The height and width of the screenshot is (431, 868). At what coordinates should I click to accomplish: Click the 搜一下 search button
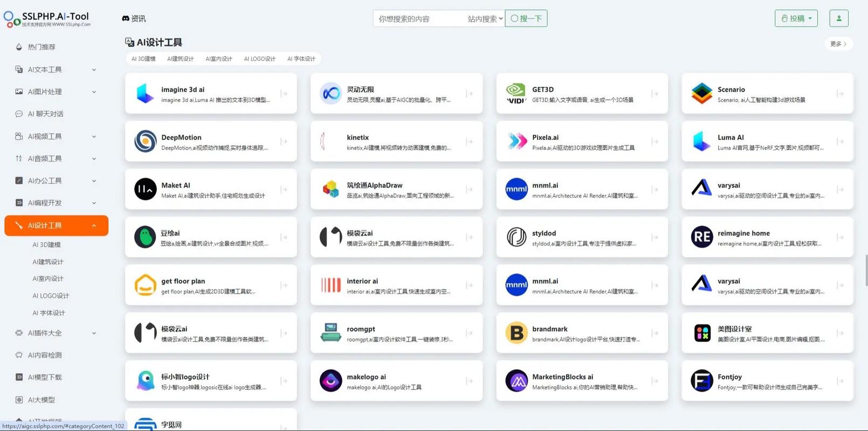tap(526, 18)
